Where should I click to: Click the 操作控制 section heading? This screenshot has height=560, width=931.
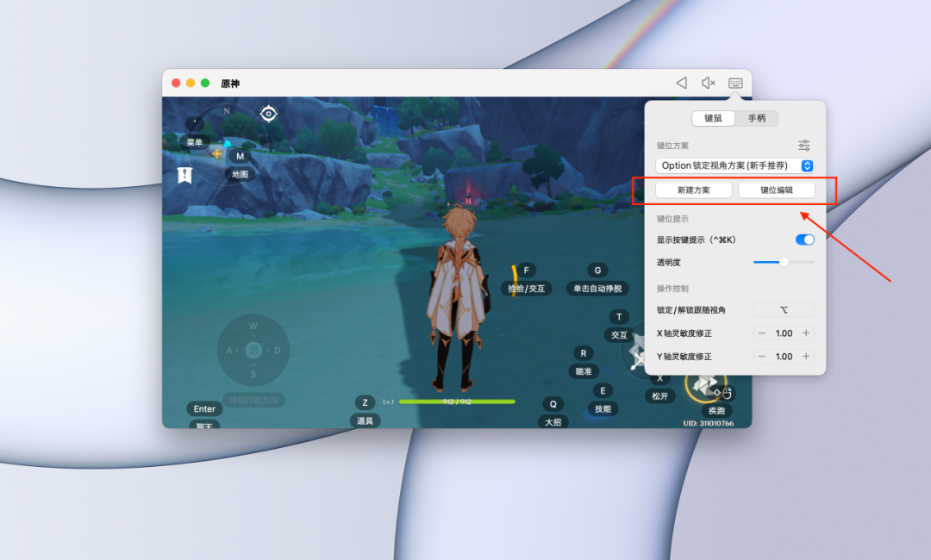tap(672, 289)
